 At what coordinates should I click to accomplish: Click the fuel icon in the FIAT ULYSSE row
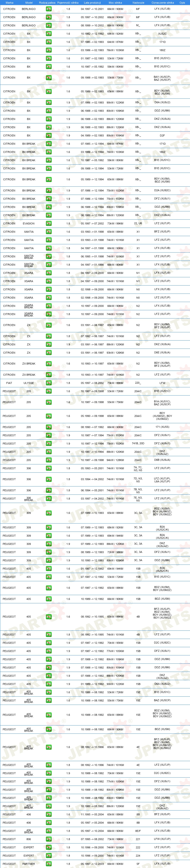(x=49, y=383)
